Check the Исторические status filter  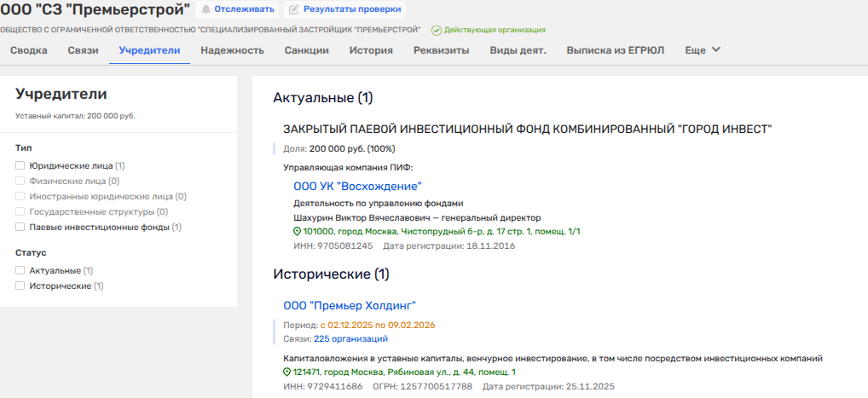[20, 286]
